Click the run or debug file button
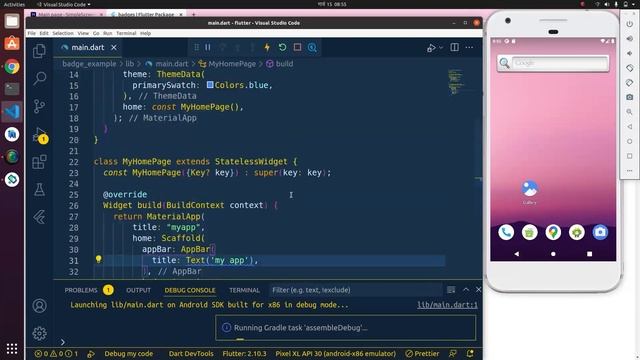640x360 pixels. tap(431, 48)
